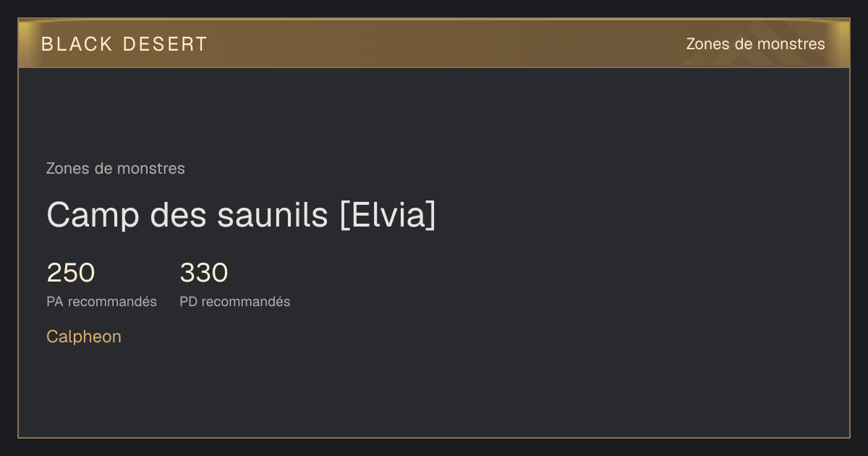Click the PD abbreviation below 330
868x456 pixels.
[189, 302]
